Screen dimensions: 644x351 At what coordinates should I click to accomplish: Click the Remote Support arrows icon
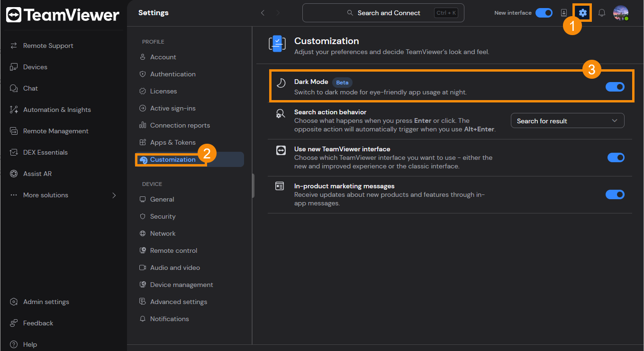14,46
